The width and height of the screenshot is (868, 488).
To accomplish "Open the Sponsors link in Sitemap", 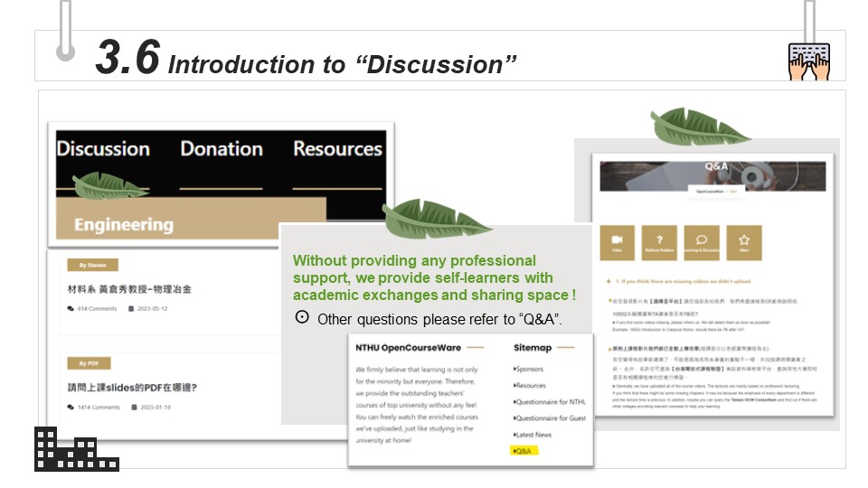I will coord(530,369).
